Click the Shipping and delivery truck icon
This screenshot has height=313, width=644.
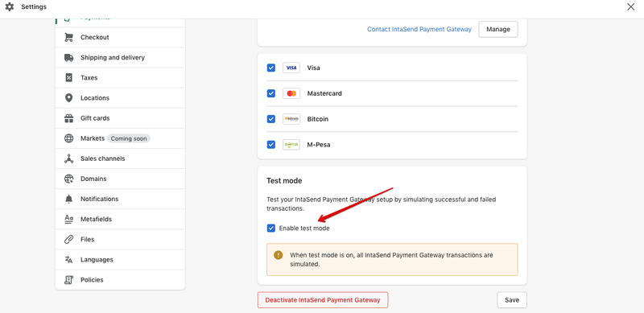tap(69, 57)
